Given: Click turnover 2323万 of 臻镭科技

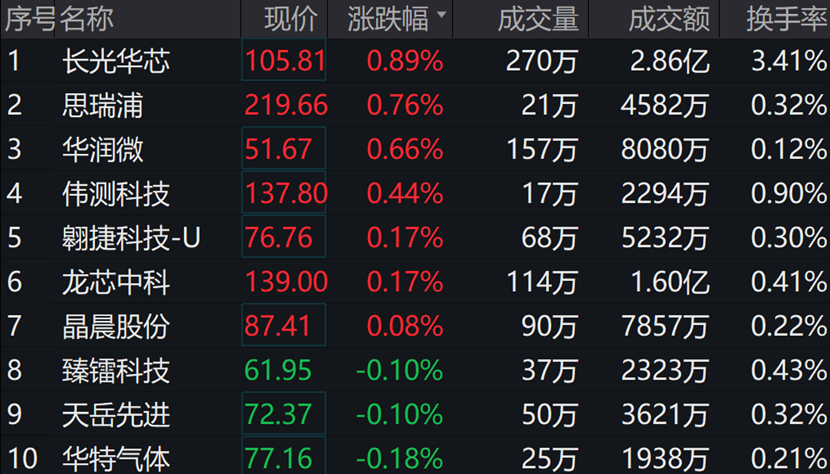Looking at the screenshot, I should [x=665, y=370].
